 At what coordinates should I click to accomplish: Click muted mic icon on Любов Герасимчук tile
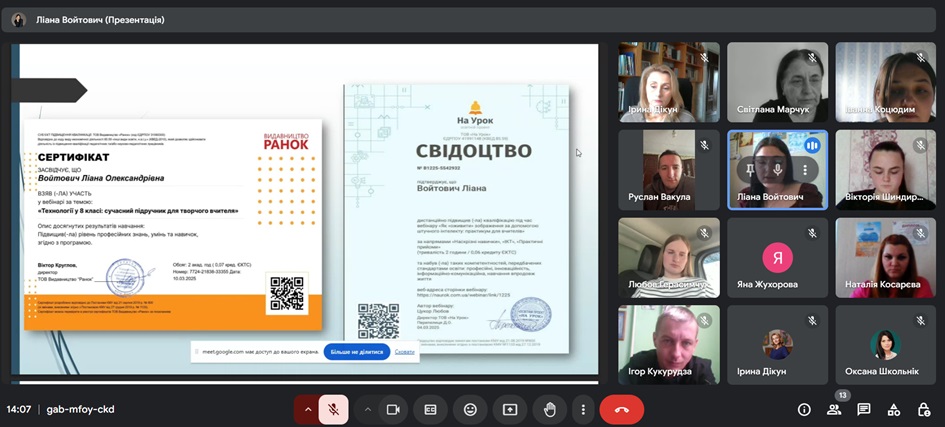[x=704, y=233]
